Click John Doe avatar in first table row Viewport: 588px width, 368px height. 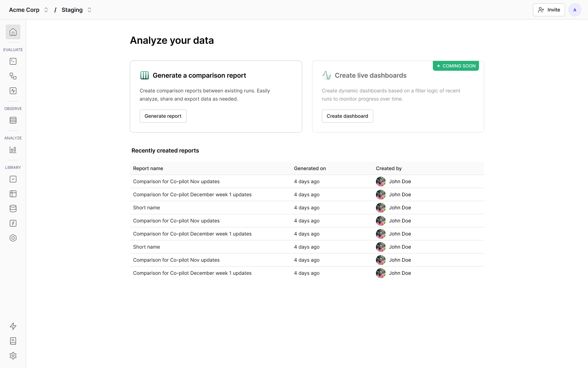coord(381,182)
